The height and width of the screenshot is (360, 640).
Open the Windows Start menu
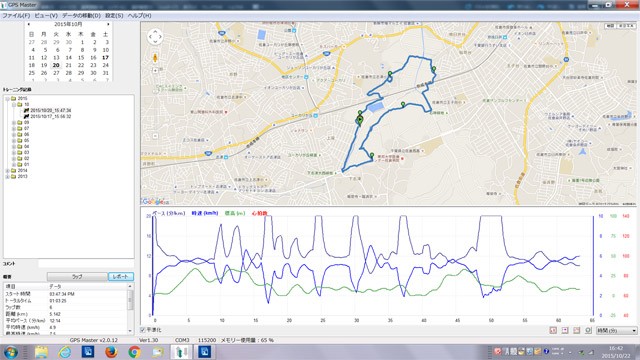click(11, 352)
